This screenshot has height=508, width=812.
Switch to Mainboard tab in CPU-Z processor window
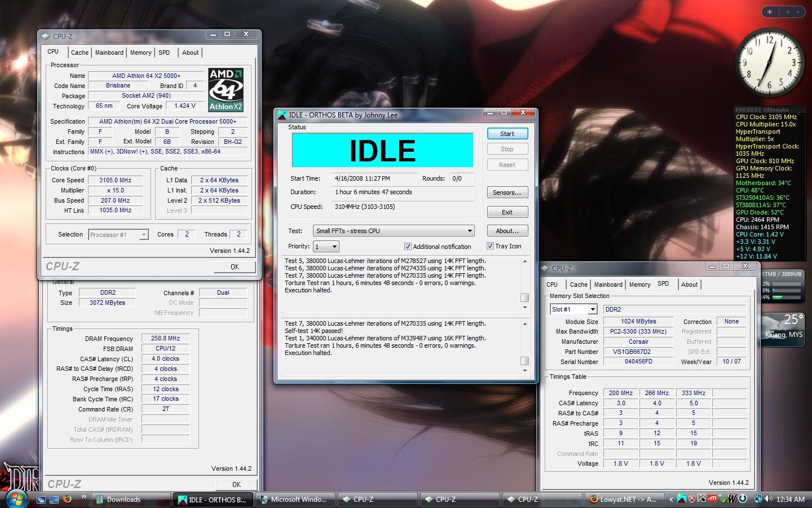(109, 52)
